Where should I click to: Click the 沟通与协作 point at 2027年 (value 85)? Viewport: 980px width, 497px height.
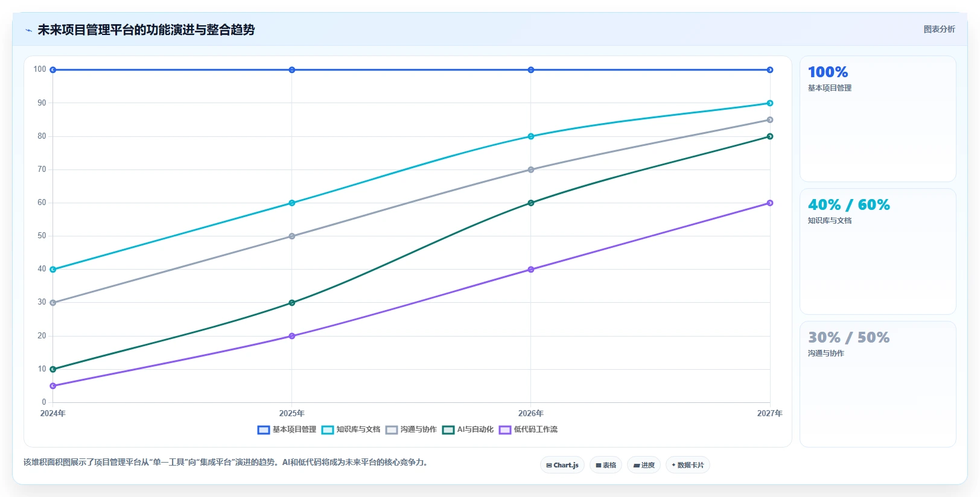pos(770,120)
